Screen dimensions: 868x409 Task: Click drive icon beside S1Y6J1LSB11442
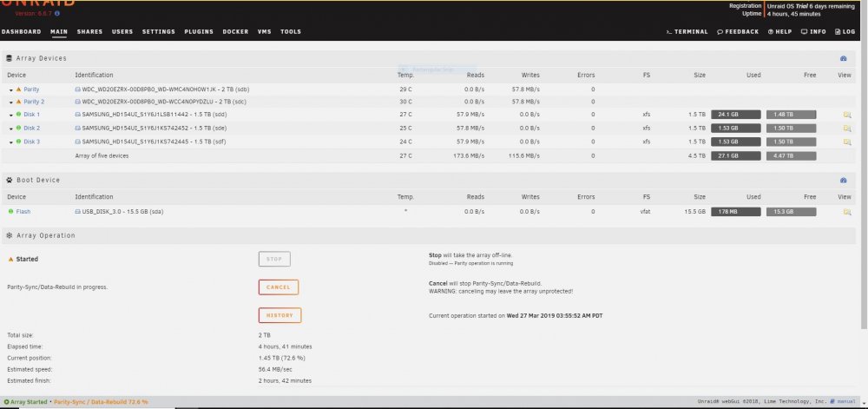[78, 115]
